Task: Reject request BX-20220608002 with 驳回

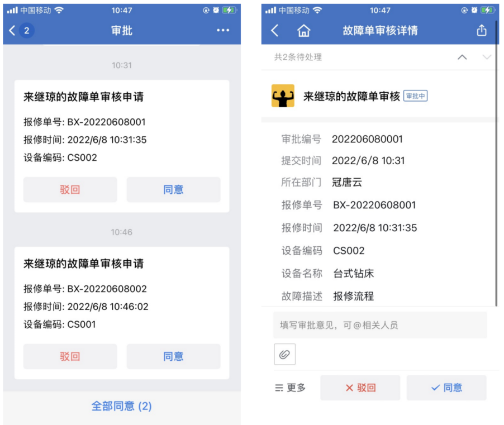Action: 70,356
